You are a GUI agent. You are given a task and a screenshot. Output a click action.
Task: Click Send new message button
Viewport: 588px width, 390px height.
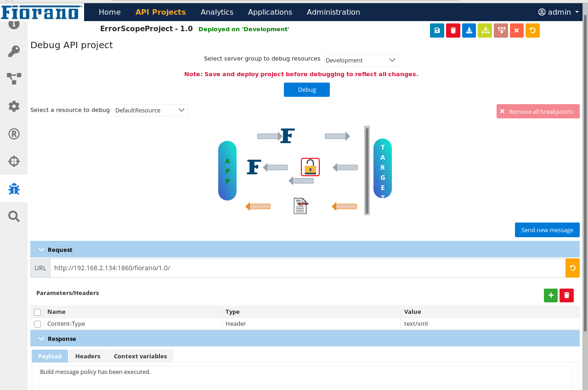click(x=547, y=230)
